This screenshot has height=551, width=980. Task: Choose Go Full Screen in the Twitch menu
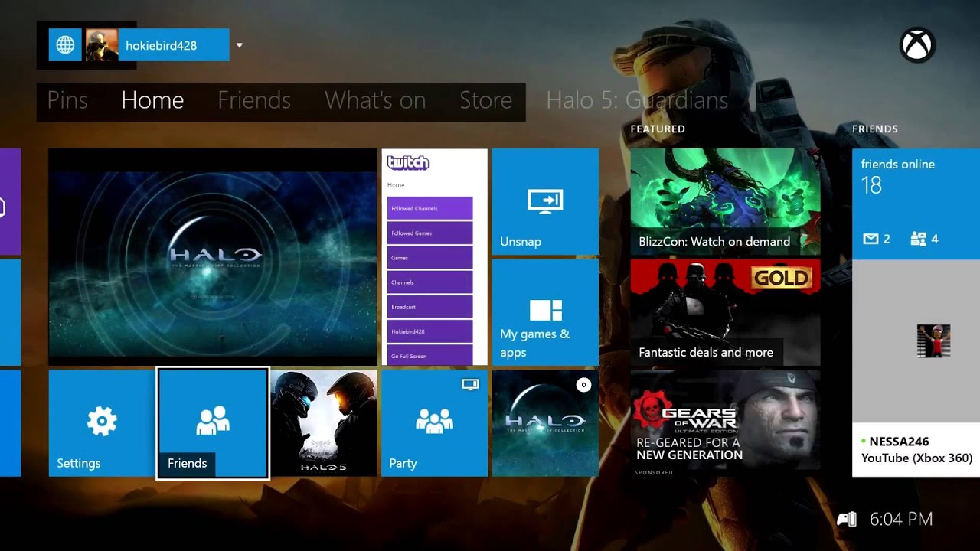click(x=430, y=355)
